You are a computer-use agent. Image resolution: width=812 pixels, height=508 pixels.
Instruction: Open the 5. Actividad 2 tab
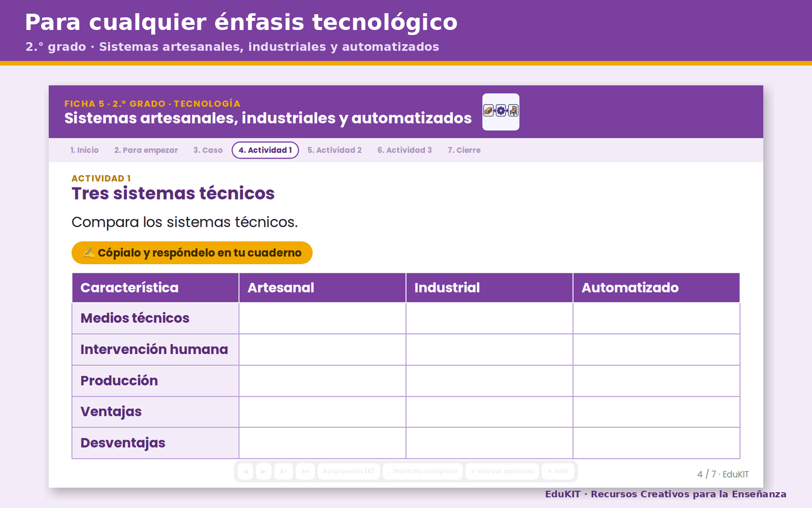pos(334,150)
